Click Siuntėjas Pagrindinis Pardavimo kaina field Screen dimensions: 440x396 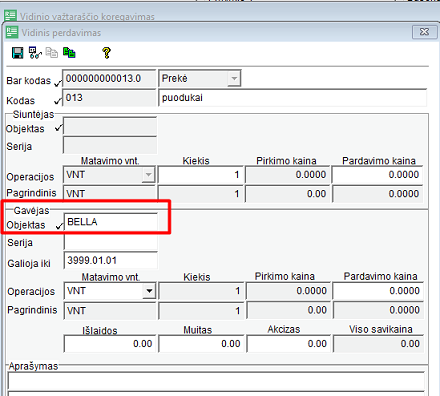377,194
